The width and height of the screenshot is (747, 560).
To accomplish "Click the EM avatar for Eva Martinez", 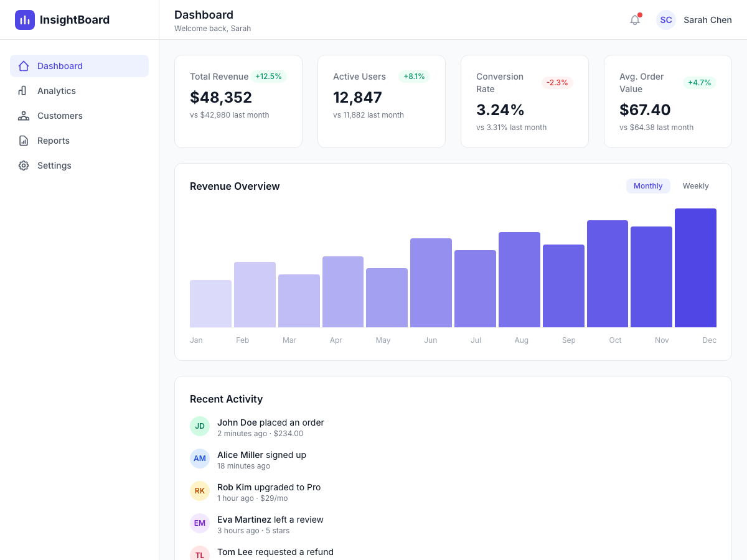I will [200, 523].
